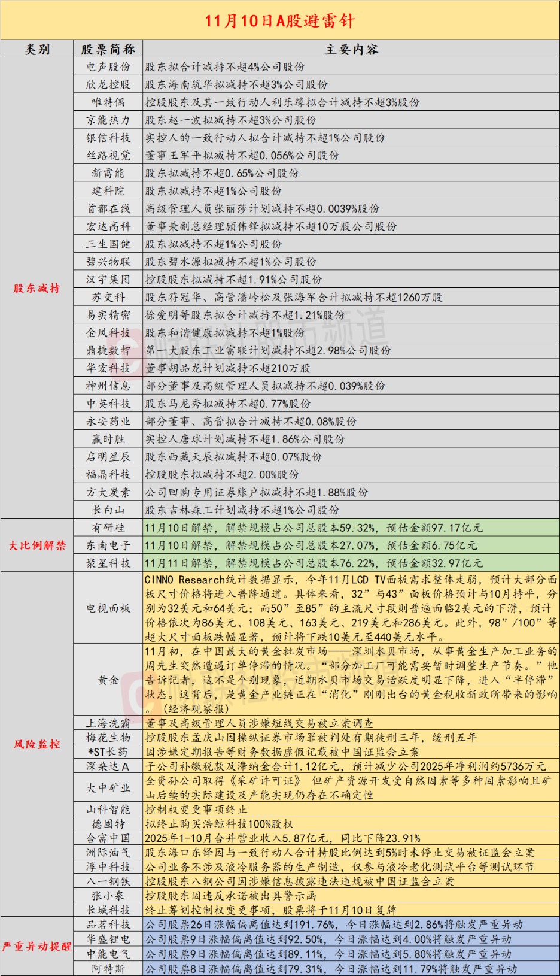Click the *ST长药 stock cell
This screenshot has width=560, height=976.
[x=108, y=751]
